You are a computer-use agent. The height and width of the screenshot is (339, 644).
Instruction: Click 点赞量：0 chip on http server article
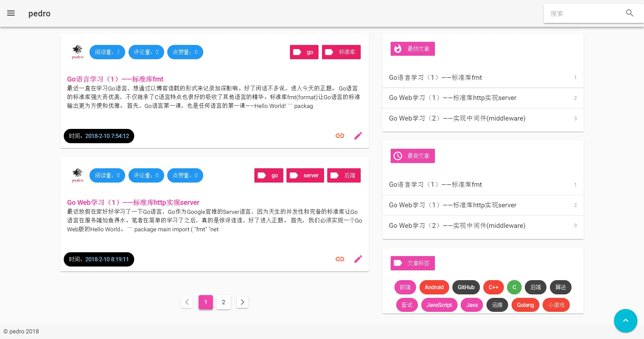[x=185, y=175]
